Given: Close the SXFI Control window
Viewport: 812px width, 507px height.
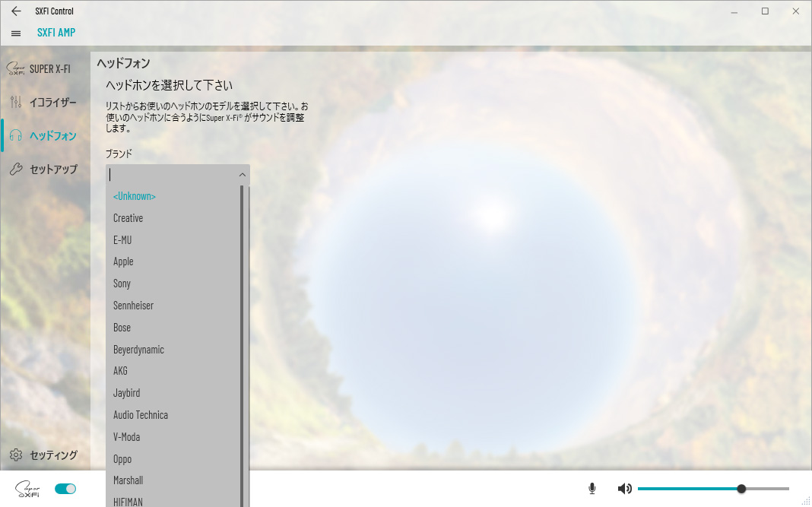Looking at the screenshot, I should coord(796,11).
